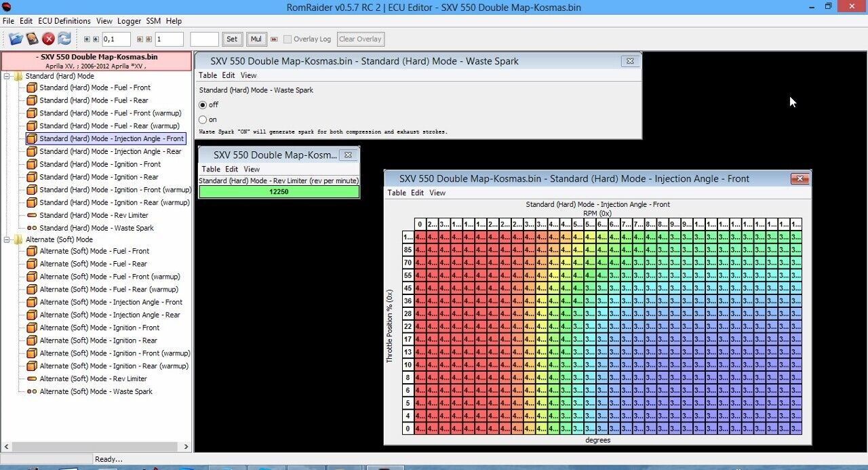Viewport: 868px width, 470px height.
Task: Click the Waste Spark window title bar
Action: coord(418,61)
